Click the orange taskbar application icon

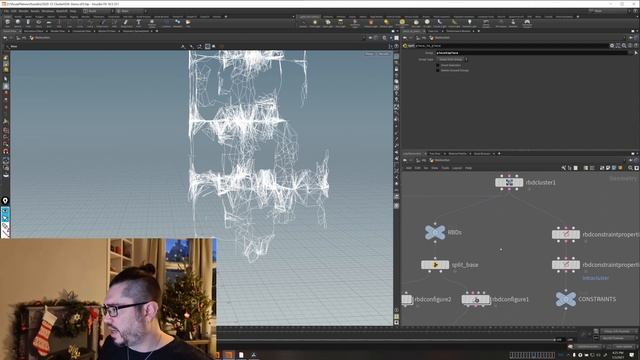pyautogui.click(x=228, y=355)
